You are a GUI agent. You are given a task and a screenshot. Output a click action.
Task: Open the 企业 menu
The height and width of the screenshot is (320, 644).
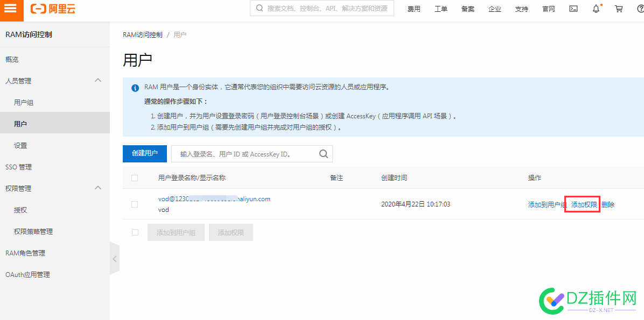pos(495,9)
